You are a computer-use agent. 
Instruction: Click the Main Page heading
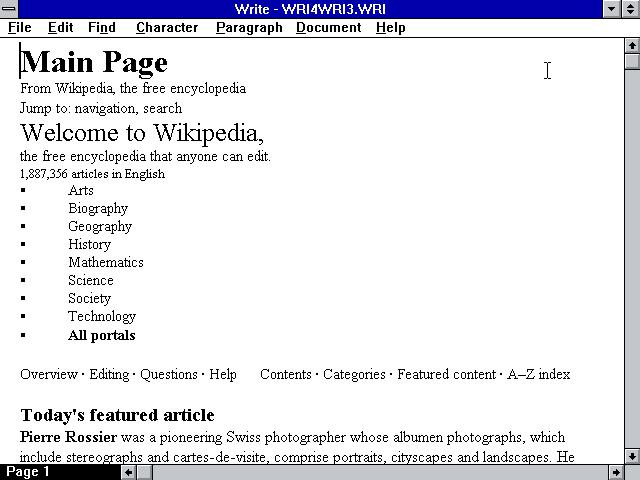tap(94, 62)
